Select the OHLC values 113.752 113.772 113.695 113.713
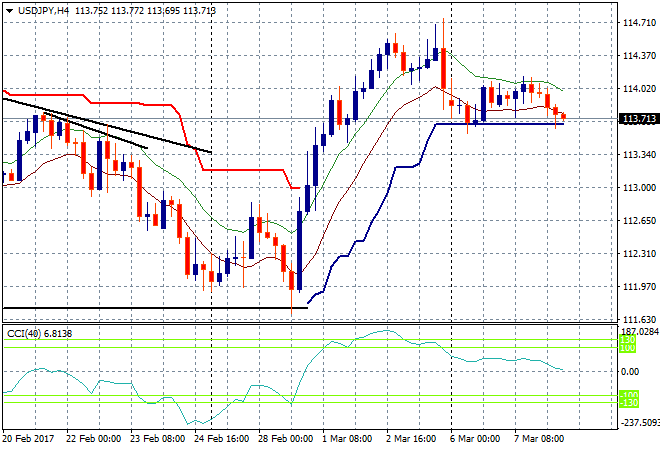The height and width of the screenshot is (450, 660). click(146, 11)
